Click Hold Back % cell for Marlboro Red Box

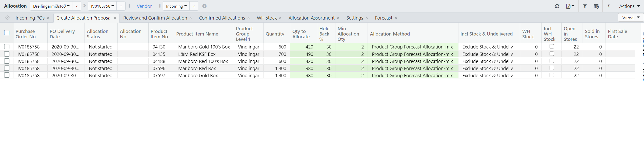click(x=326, y=68)
